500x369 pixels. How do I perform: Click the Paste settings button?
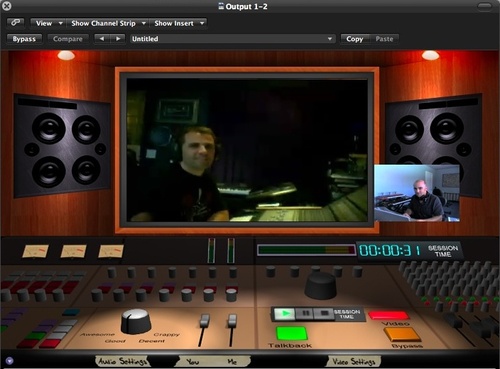click(x=384, y=39)
